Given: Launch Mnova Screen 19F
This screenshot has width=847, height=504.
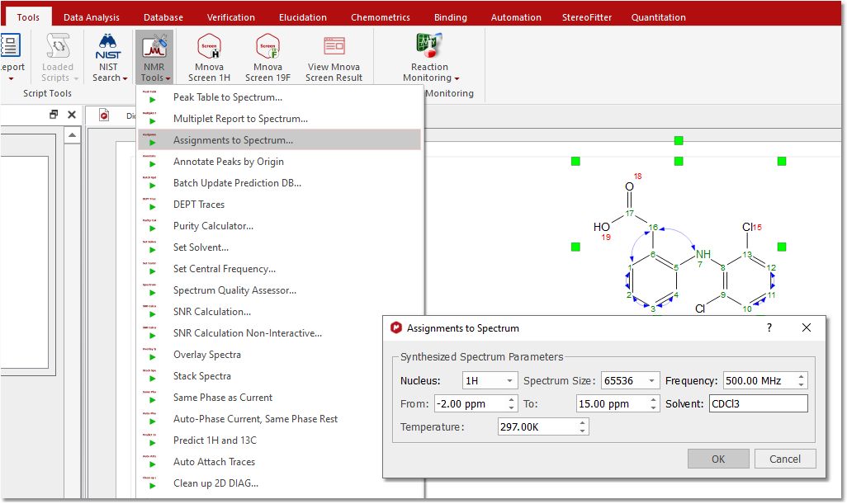Looking at the screenshot, I should pos(268,57).
